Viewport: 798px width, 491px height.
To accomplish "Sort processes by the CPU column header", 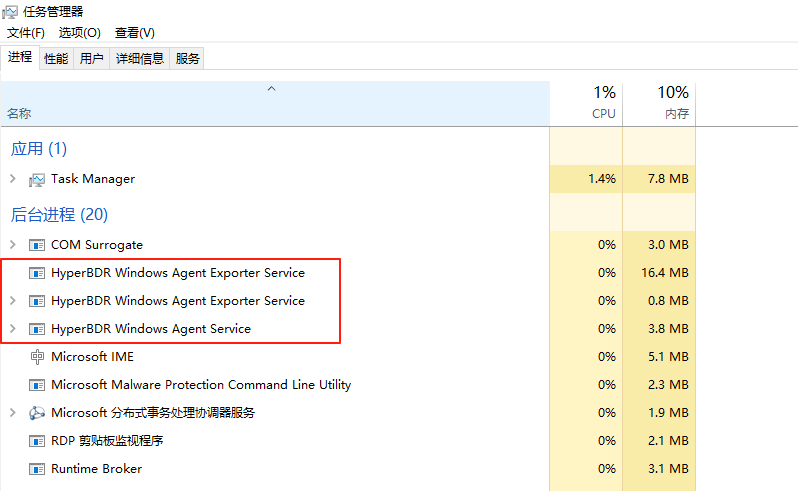I will point(586,103).
